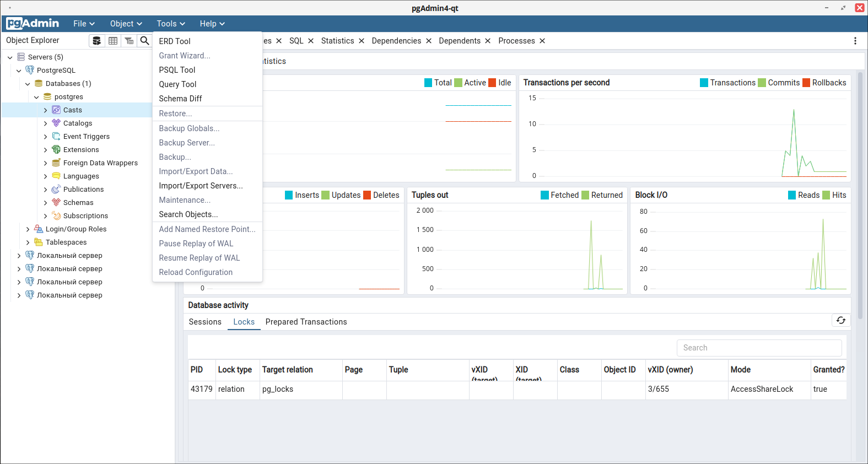This screenshot has width=868, height=464.
Task: Click the postgres database icon
Action: [x=47, y=96]
